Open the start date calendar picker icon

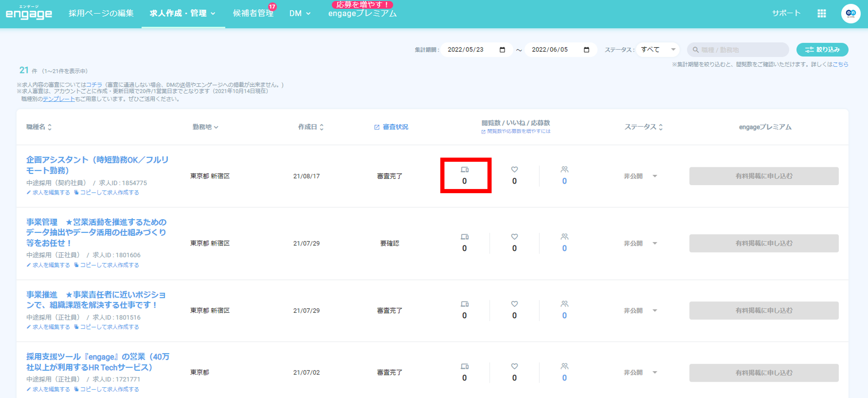[502, 50]
